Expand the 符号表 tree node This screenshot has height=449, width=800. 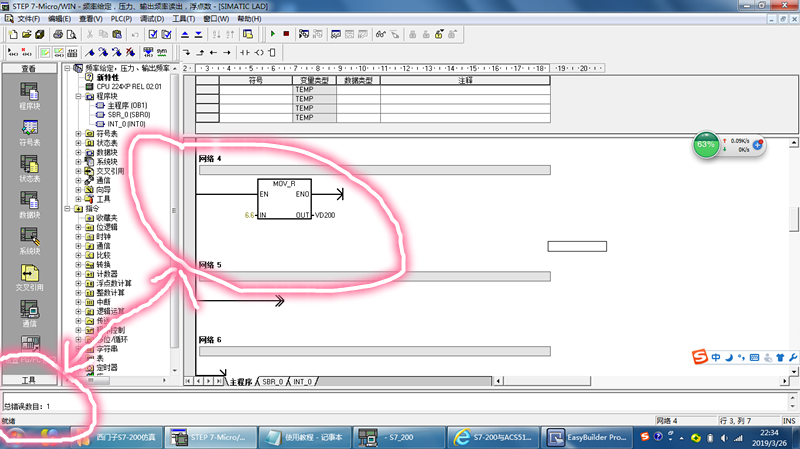(x=79, y=133)
